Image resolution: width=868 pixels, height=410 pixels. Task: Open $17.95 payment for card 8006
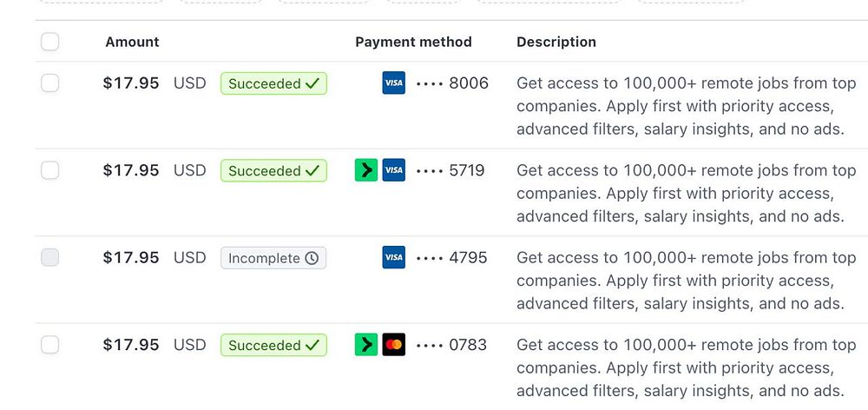click(x=131, y=83)
